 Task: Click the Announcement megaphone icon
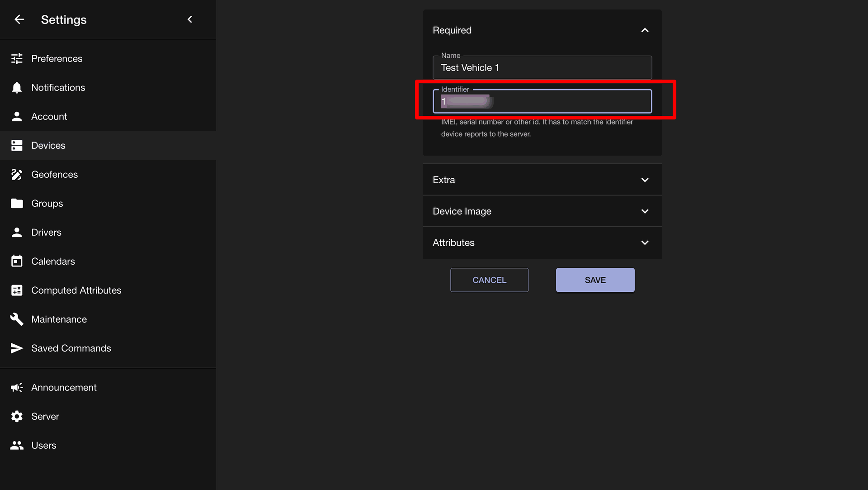pos(17,387)
